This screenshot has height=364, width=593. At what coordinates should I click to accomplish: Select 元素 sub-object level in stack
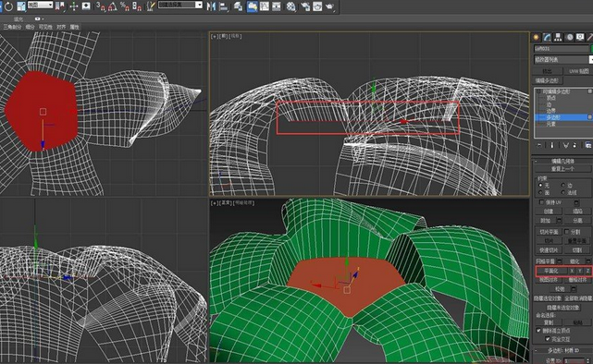pyautogui.click(x=551, y=124)
